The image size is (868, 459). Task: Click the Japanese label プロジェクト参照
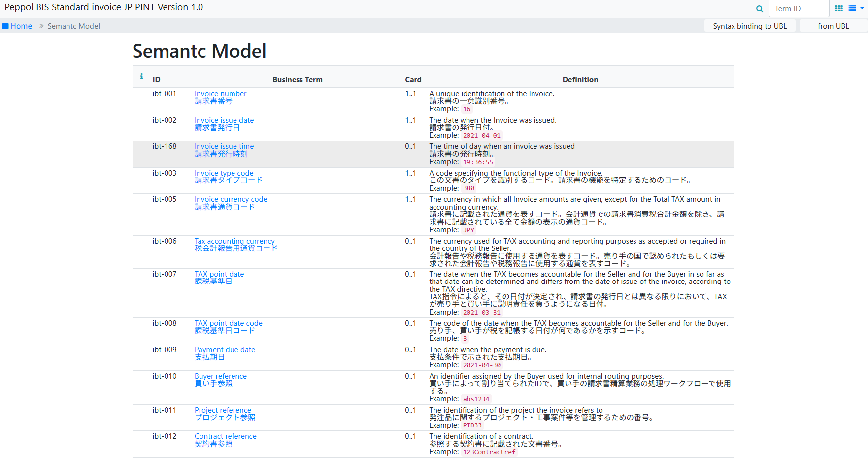pyautogui.click(x=225, y=418)
